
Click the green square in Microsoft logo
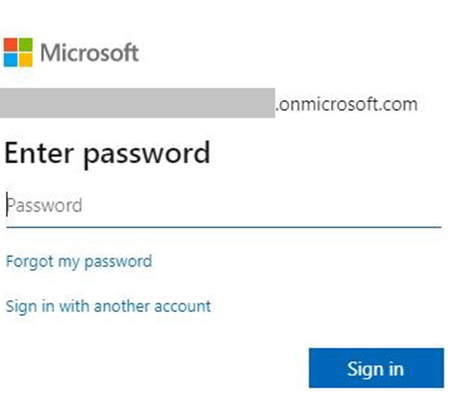point(26,45)
